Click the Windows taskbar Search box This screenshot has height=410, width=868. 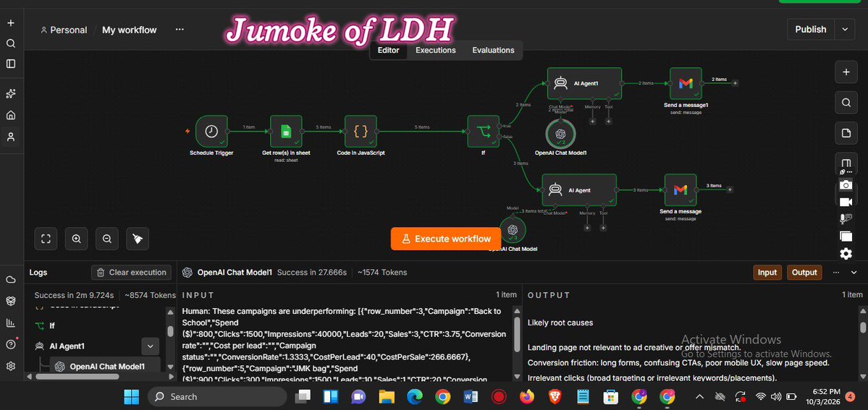pyautogui.click(x=218, y=396)
